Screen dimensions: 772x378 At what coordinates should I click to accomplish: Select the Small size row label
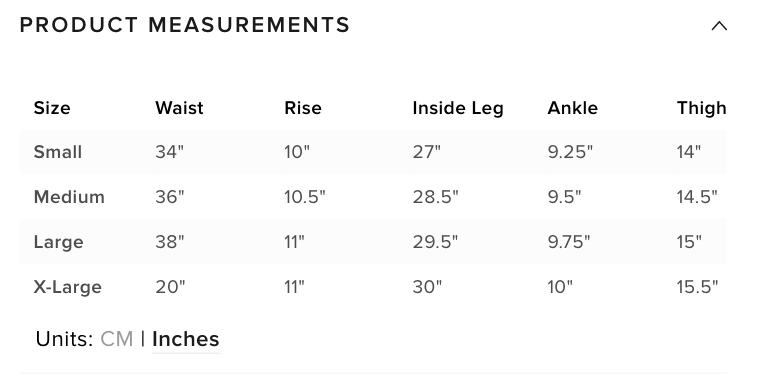(x=58, y=152)
